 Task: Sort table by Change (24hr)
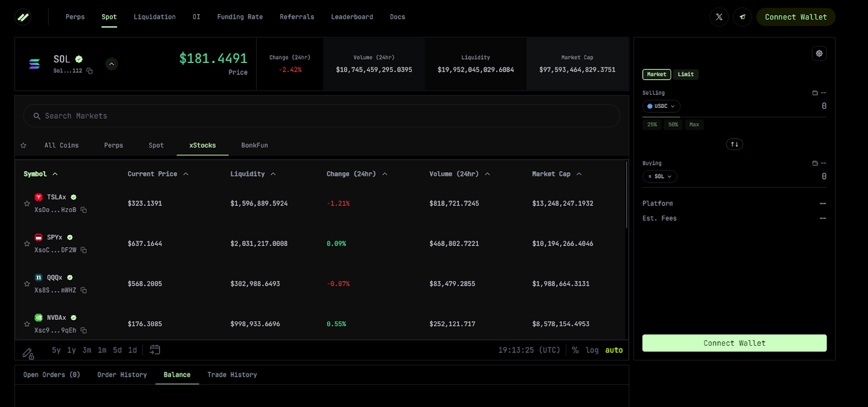[357, 174]
